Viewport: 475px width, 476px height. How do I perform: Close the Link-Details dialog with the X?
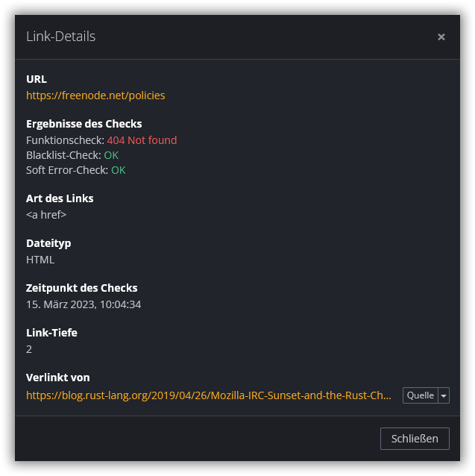(x=441, y=37)
